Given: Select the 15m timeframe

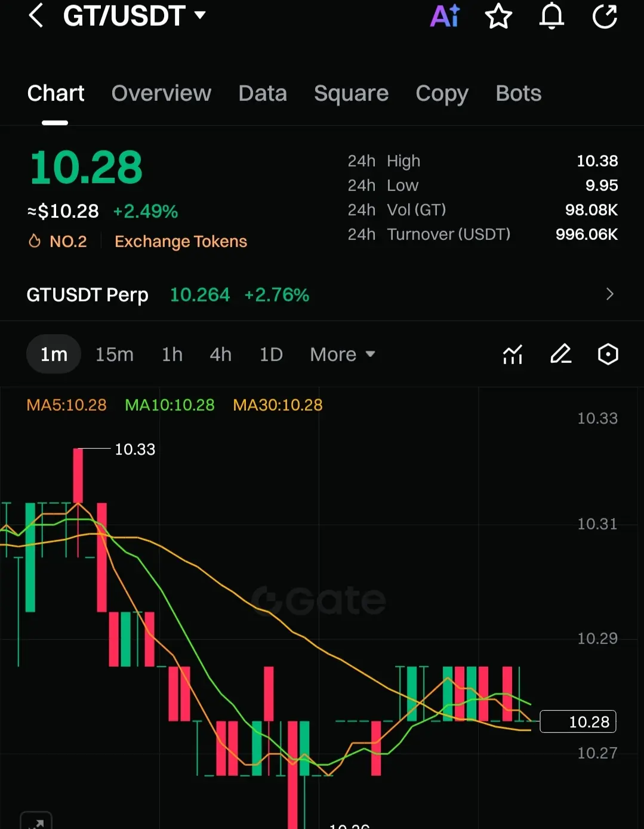Looking at the screenshot, I should (x=115, y=354).
